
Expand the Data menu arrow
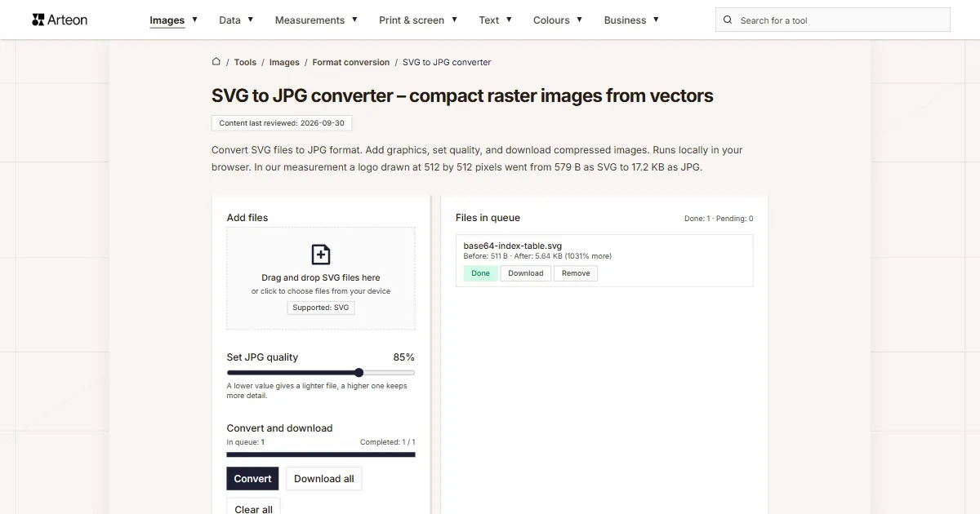pyautogui.click(x=250, y=20)
